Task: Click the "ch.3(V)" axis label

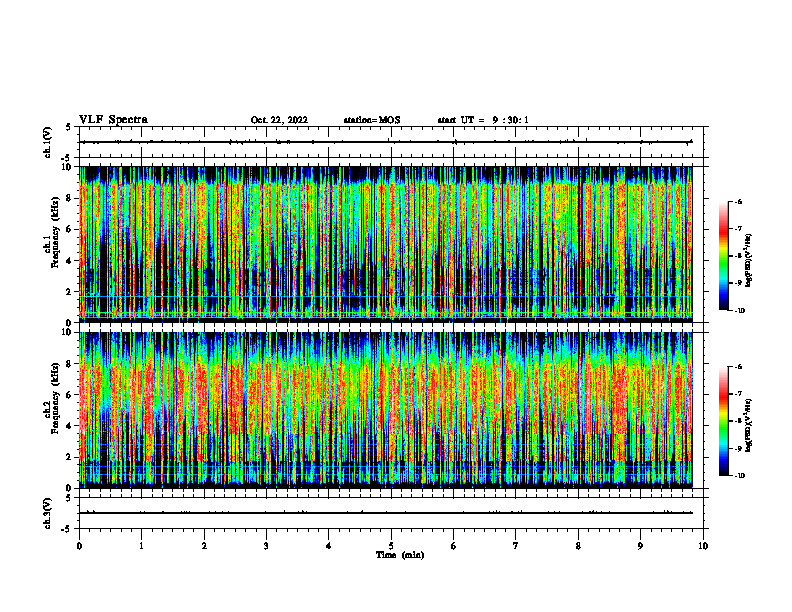Action: coord(47,513)
